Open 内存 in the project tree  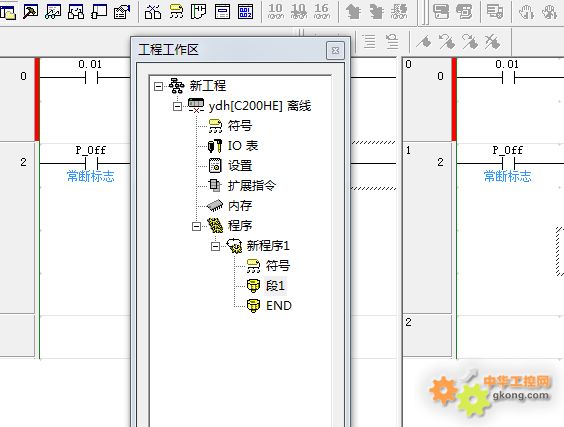pos(240,206)
